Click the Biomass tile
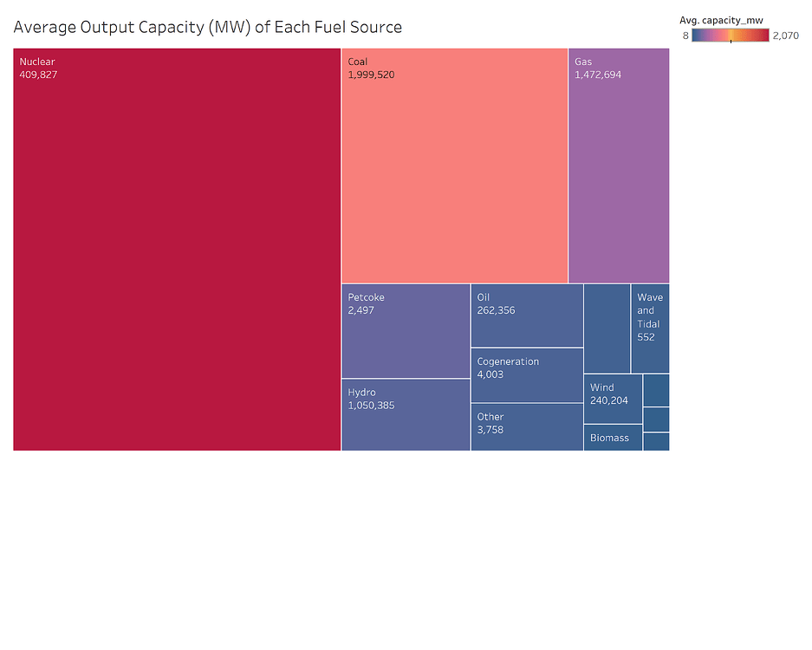The height and width of the screenshot is (650, 812). (613, 438)
